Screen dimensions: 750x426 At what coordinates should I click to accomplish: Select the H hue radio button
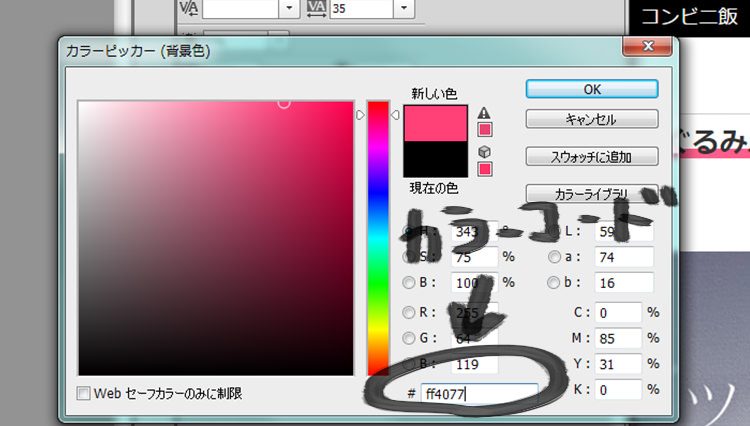coord(408,231)
